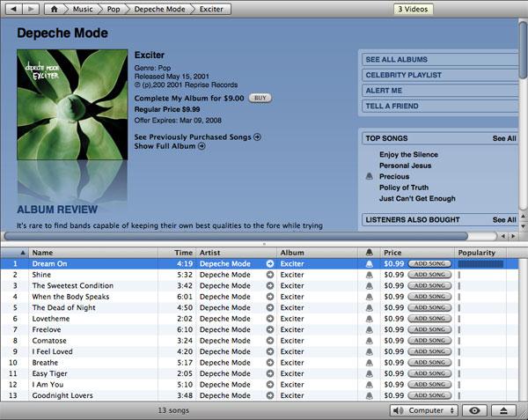This screenshot has width=528, height=420.
Task: Go forward with the right arrow button
Action: (31, 9)
